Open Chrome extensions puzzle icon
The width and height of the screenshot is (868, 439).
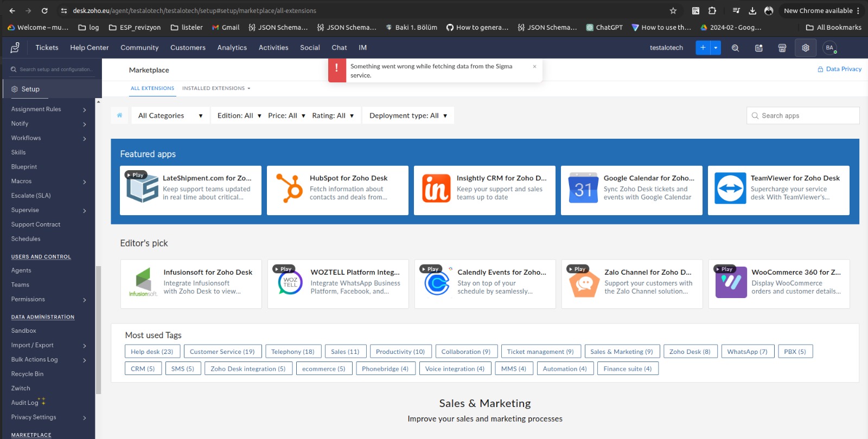(x=712, y=10)
